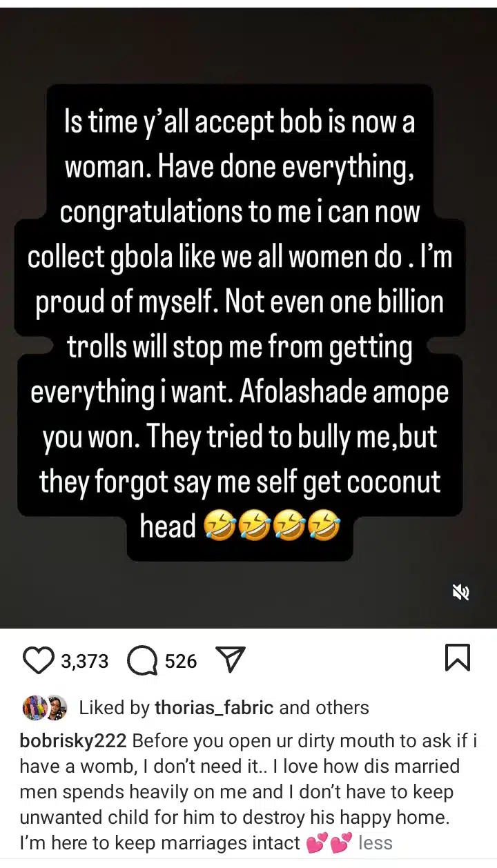Viewport: 497px width, 868px height.
Task: Open the bobrisky222 profile from the caption
Action: point(72,741)
